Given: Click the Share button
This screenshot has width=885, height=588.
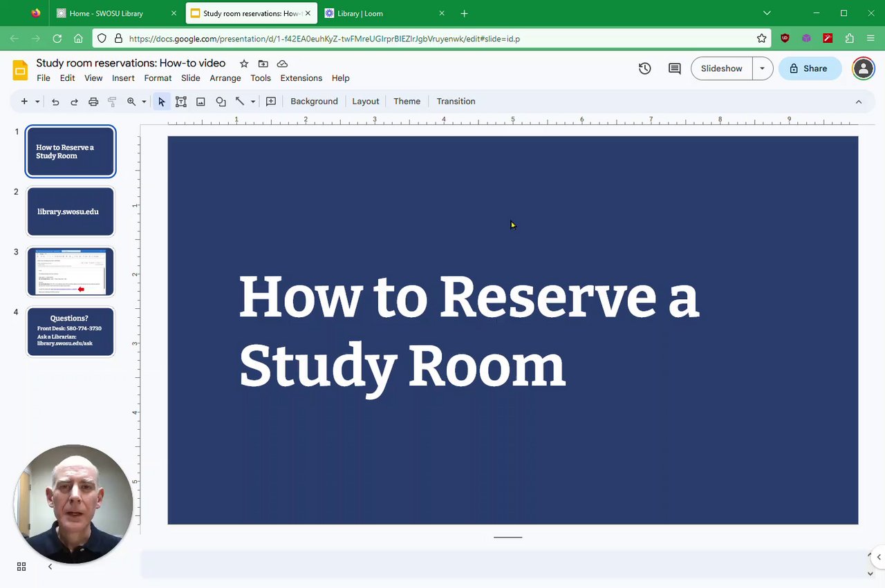Looking at the screenshot, I should click(809, 68).
